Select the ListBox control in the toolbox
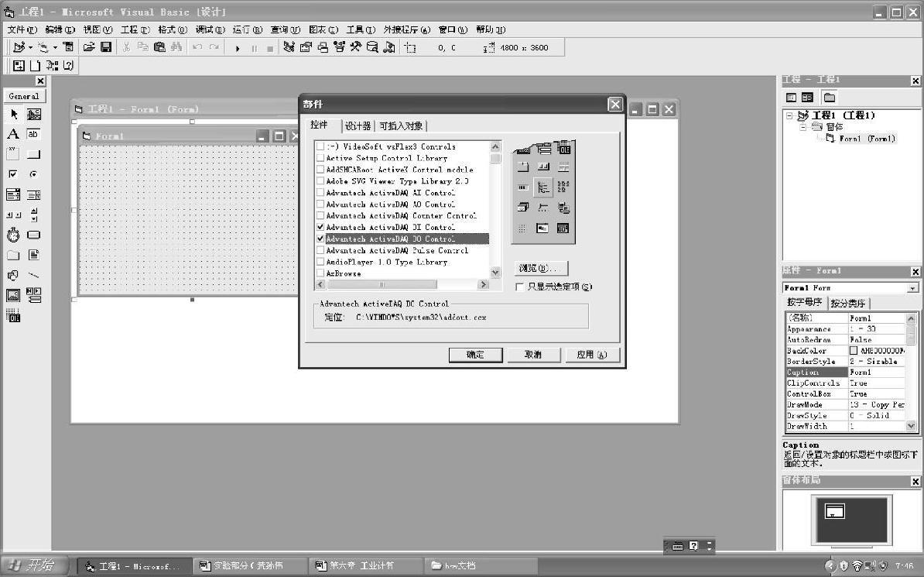This screenshot has width=924, height=577. click(x=33, y=194)
